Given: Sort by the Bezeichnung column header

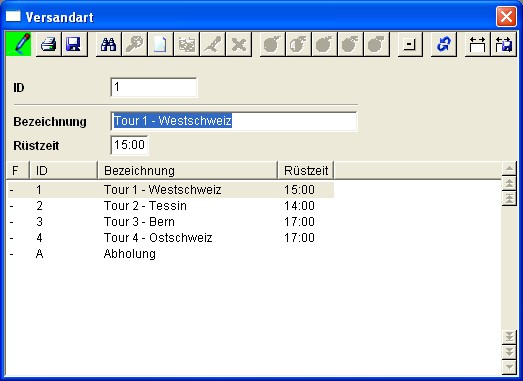Looking at the screenshot, I should pos(187,170).
